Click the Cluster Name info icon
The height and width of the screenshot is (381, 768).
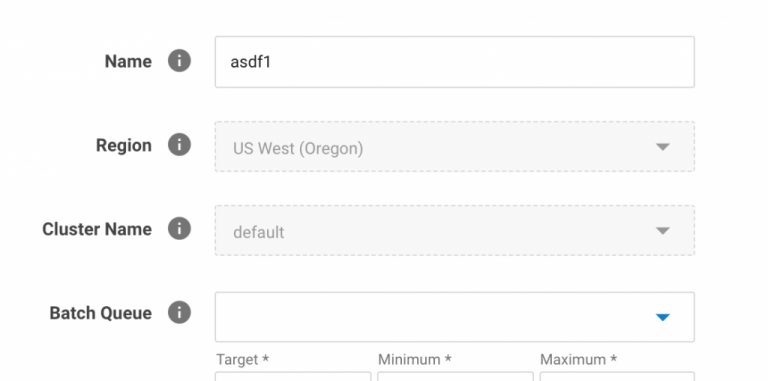(x=179, y=229)
